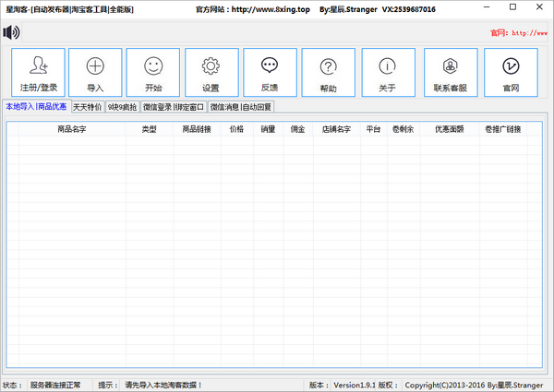Click the http://www.8xing.top title text
The image size is (554, 392).
(x=271, y=9)
